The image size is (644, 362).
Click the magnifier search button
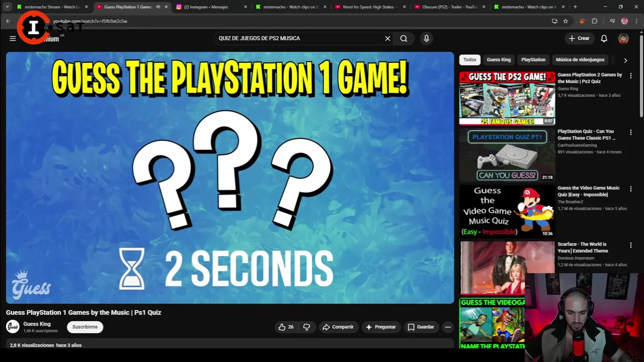click(x=404, y=38)
